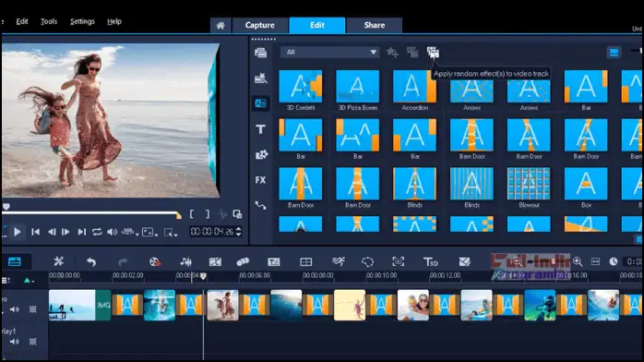Open the timeline tools wrench icon
Screen dimensions: 644x362
(59, 261)
